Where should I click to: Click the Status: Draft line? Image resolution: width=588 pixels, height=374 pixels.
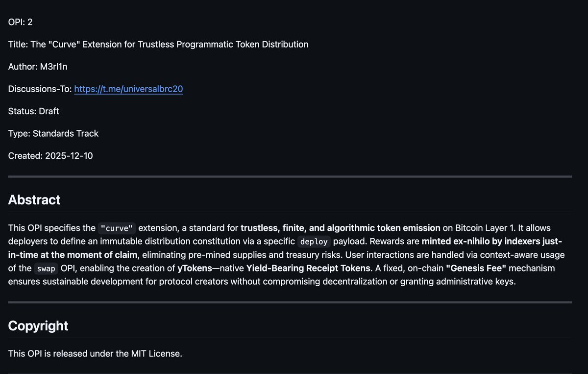point(33,111)
